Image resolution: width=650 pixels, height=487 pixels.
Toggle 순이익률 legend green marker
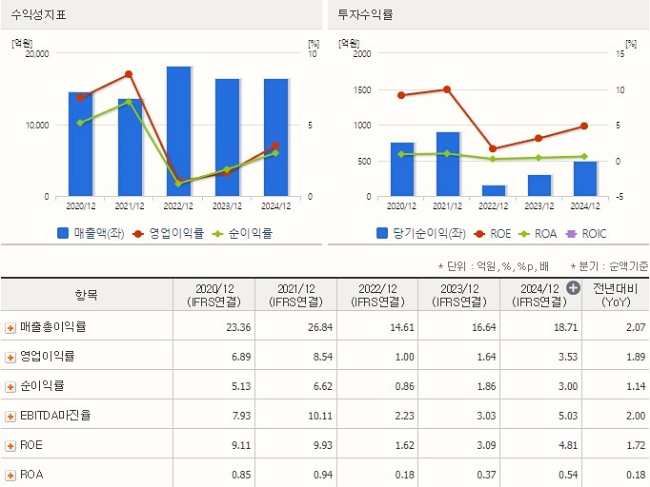click(x=218, y=234)
